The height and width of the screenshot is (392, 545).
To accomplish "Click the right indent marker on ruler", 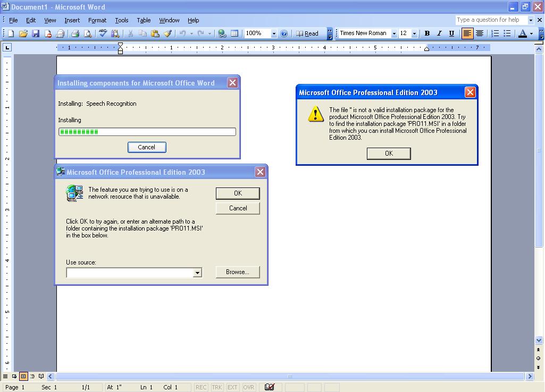I will [x=426, y=49].
